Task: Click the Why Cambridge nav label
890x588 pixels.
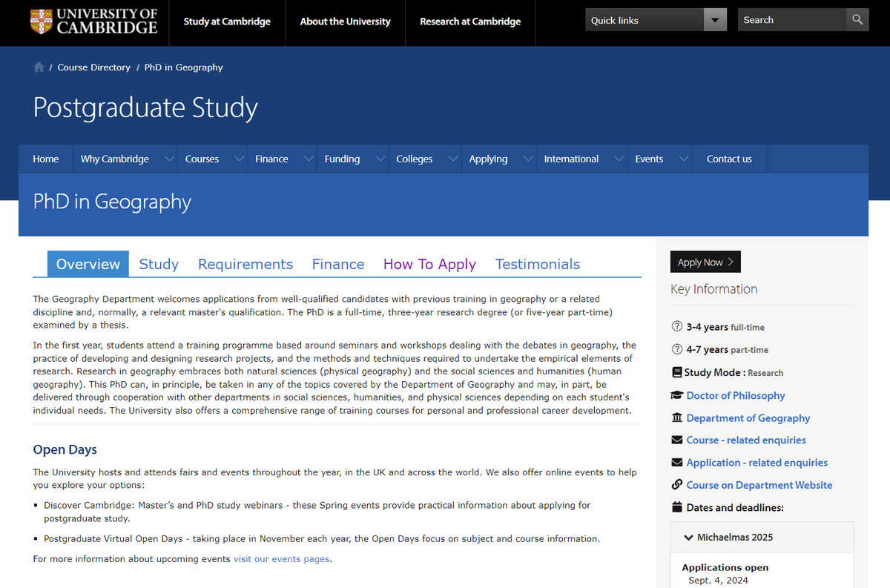Action: 115,159
